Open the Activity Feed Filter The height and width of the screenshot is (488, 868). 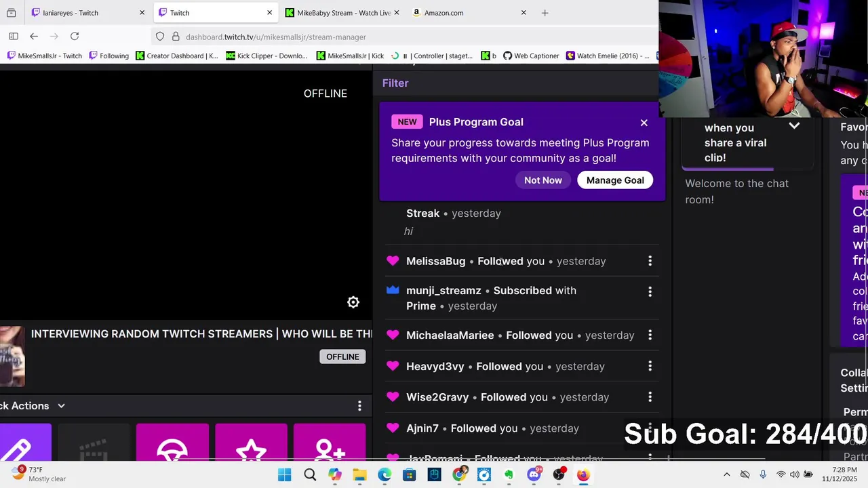point(395,83)
